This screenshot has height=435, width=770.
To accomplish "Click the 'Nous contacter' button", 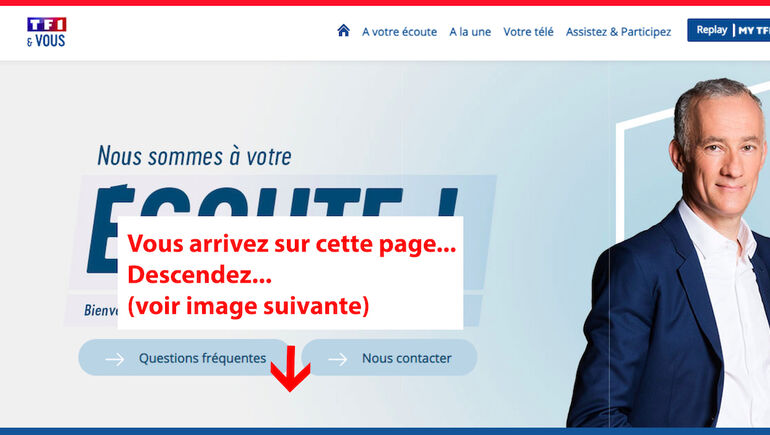I will tap(389, 357).
